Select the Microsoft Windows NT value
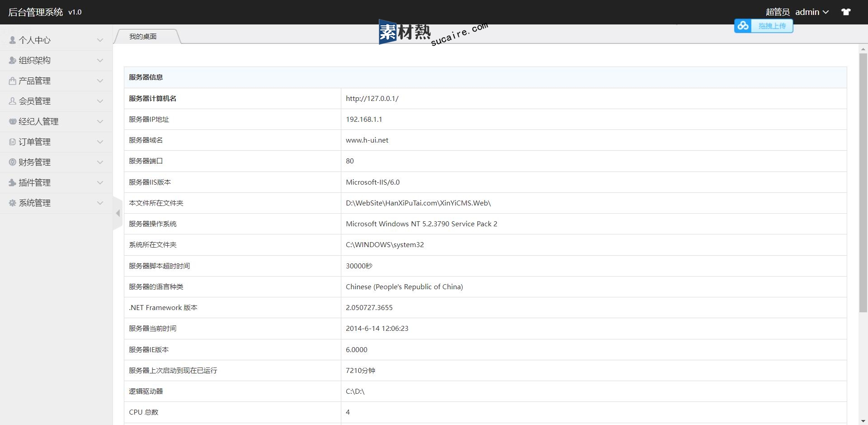The height and width of the screenshot is (425, 868). click(x=421, y=224)
